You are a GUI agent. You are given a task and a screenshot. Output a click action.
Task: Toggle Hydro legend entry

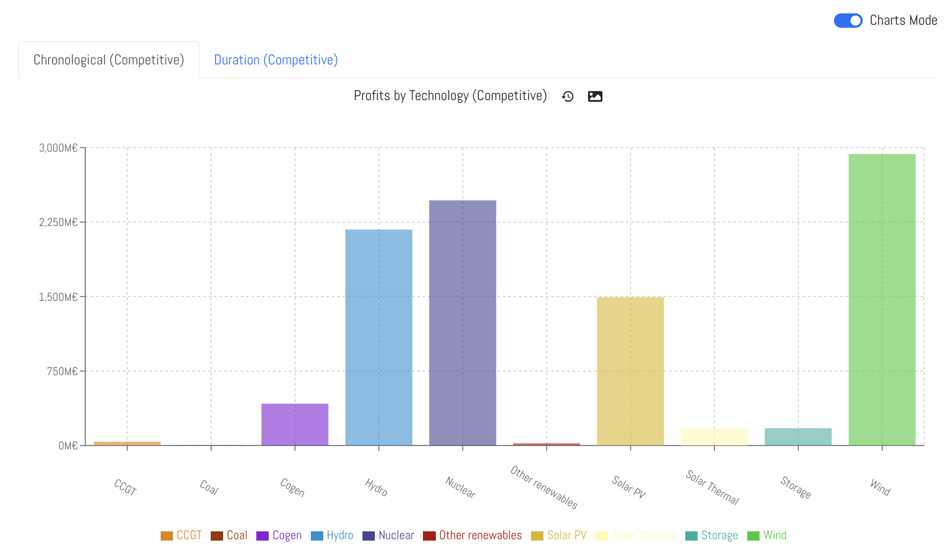click(x=332, y=535)
